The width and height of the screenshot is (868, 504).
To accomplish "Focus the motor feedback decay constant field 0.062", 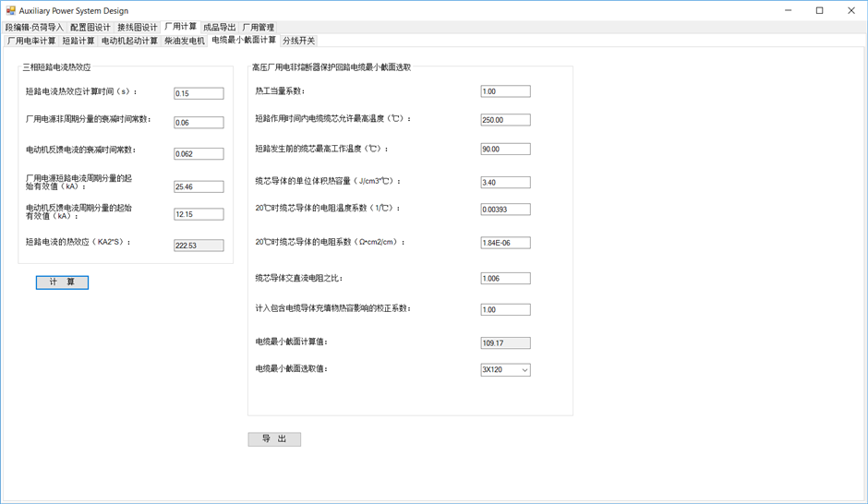I will (x=199, y=154).
